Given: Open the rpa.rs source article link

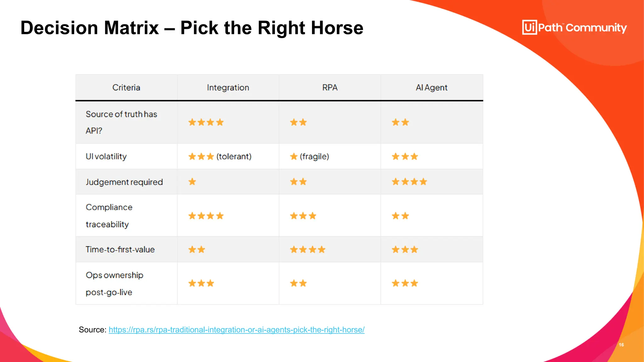Looking at the screenshot, I should click(236, 330).
